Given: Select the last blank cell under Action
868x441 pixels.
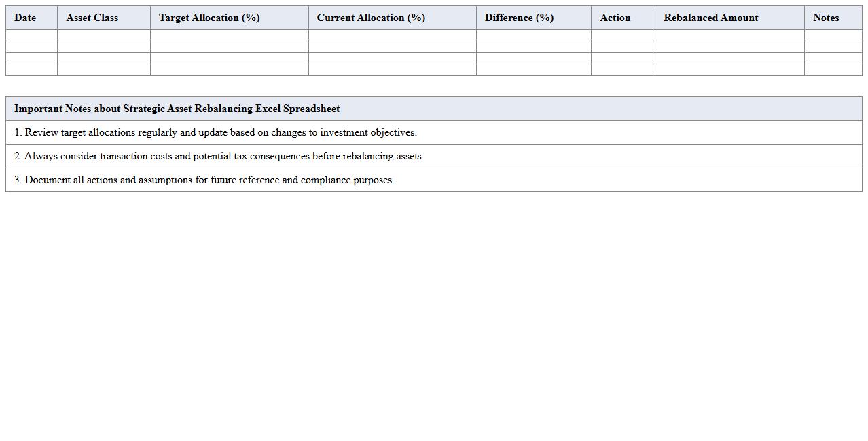Looking at the screenshot, I should (x=623, y=70).
